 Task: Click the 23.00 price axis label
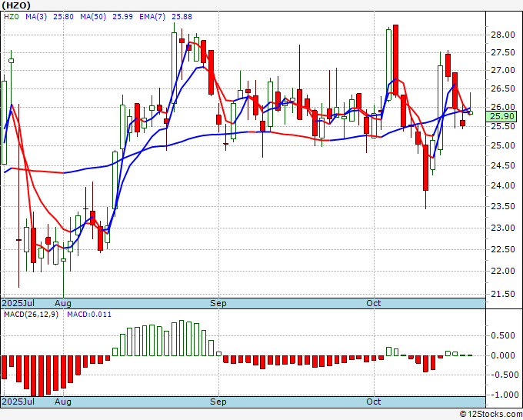(x=503, y=228)
